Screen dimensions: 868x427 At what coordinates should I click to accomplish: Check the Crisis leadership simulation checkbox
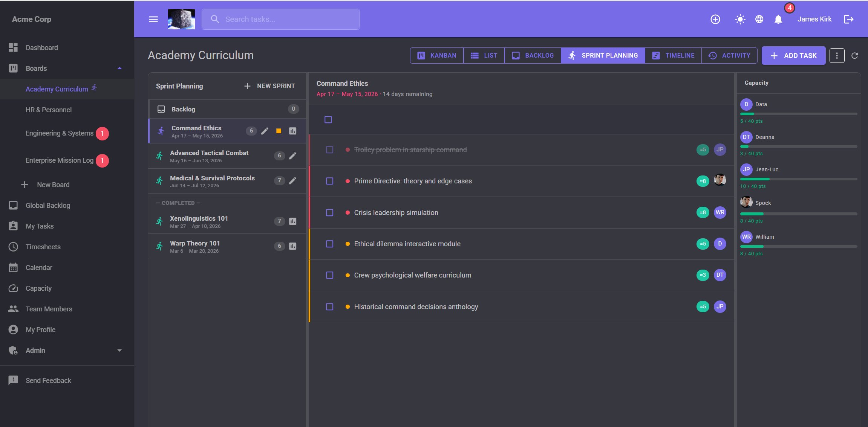tap(329, 213)
